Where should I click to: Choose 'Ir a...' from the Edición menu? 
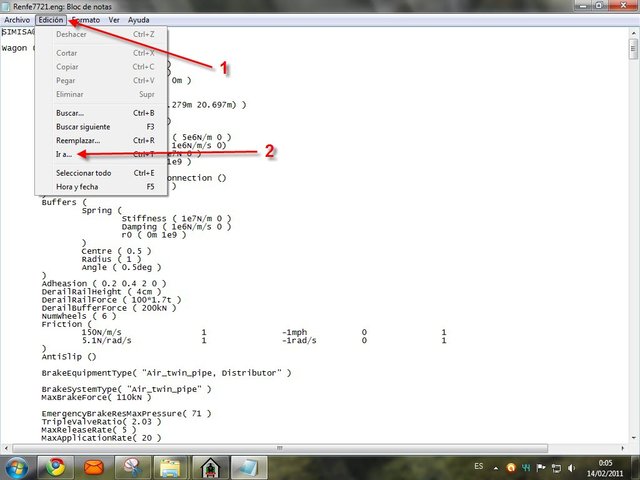pos(64,155)
